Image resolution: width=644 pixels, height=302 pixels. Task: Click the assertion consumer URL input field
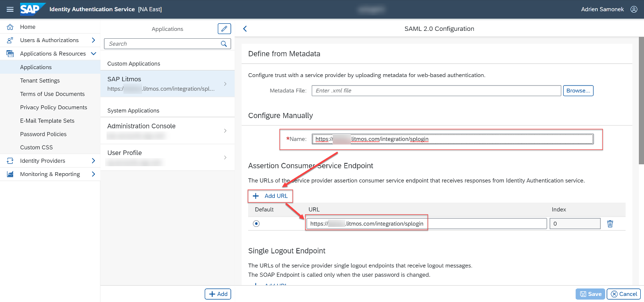click(427, 224)
